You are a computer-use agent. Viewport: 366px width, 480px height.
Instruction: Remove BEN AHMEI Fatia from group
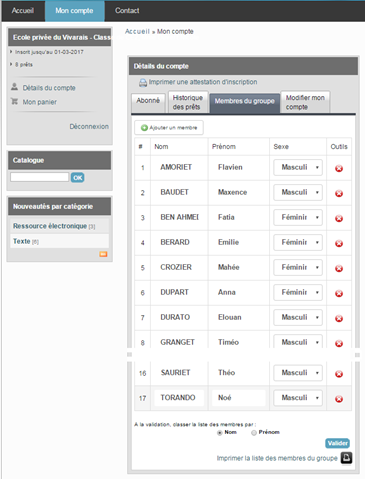[339, 218]
